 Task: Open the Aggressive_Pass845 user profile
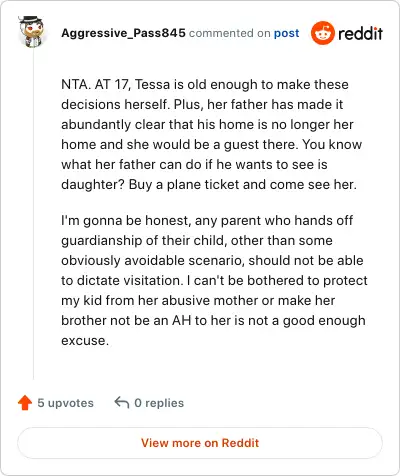(x=123, y=33)
